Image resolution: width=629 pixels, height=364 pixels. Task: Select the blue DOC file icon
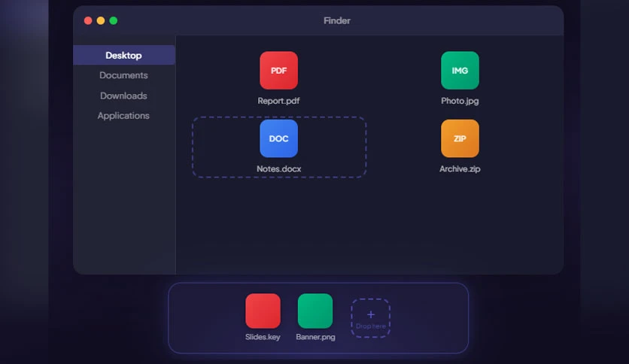click(278, 138)
